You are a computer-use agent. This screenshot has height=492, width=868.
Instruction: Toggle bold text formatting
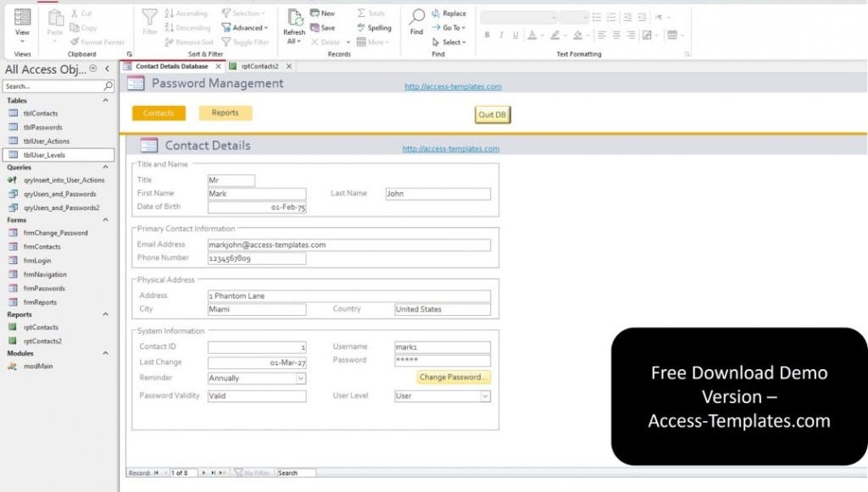[x=487, y=35]
